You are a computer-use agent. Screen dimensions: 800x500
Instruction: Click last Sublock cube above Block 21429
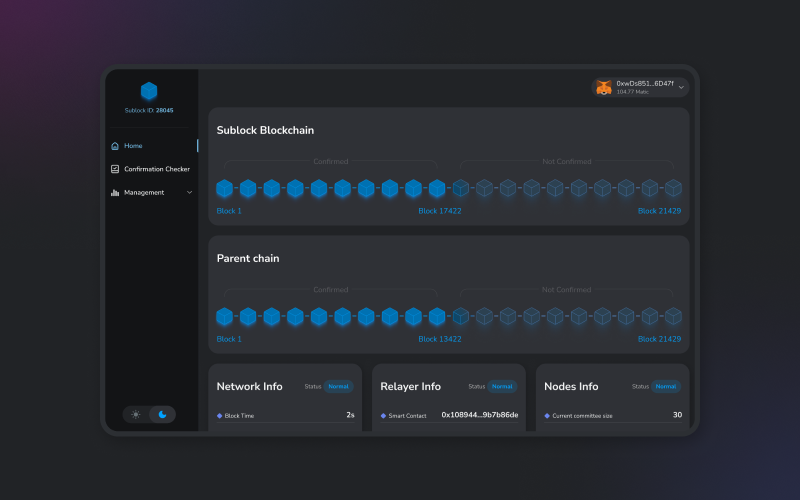click(x=673, y=188)
